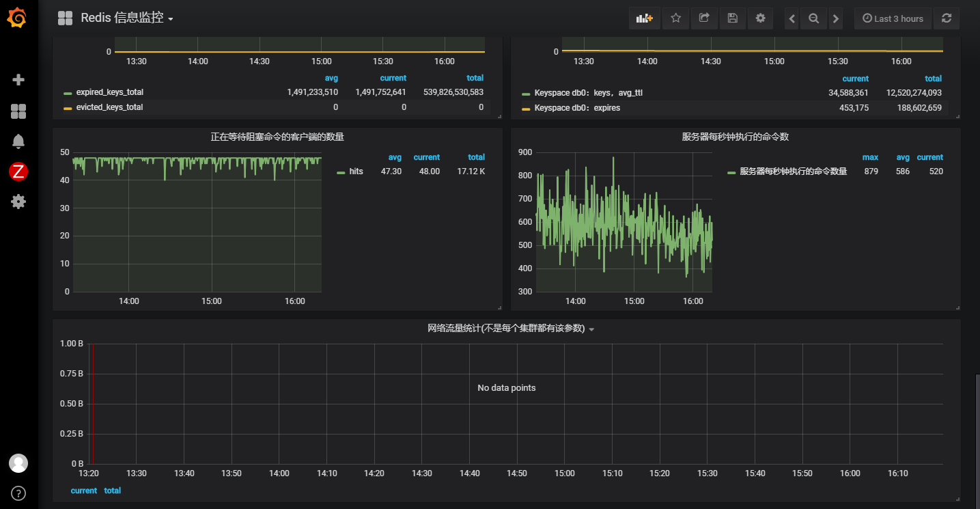Save the dashboard with disk icon
Screen dimensions: 980x509
click(x=732, y=18)
